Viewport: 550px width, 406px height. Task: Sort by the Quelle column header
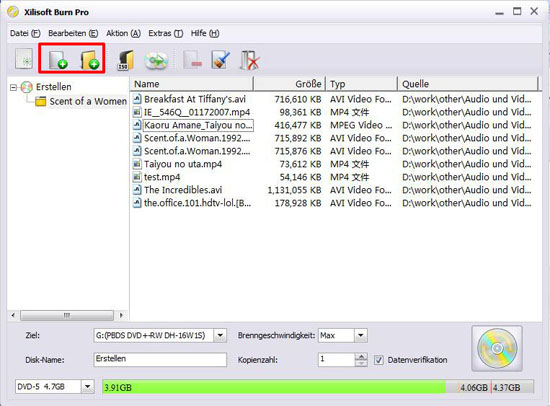coord(468,84)
